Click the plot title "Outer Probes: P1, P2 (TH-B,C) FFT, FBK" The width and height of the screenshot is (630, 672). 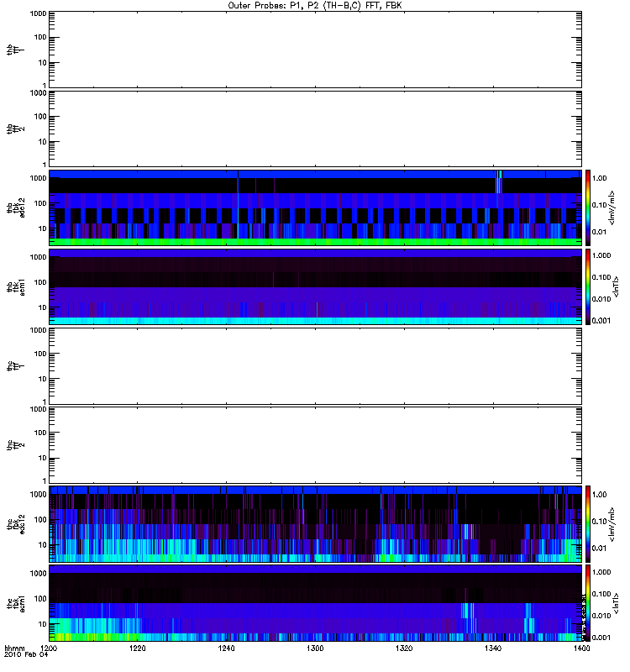(x=315, y=6)
